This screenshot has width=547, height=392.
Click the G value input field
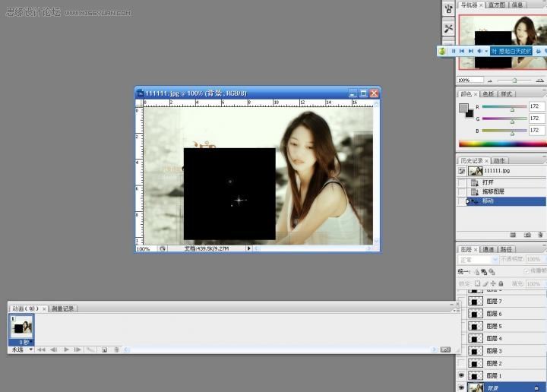click(536, 119)
